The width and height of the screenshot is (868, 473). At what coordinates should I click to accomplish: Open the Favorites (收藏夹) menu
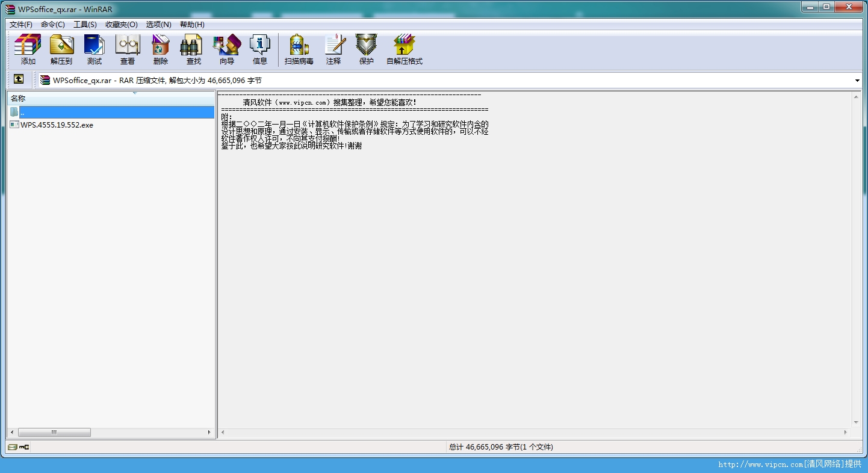click(122, 24)
